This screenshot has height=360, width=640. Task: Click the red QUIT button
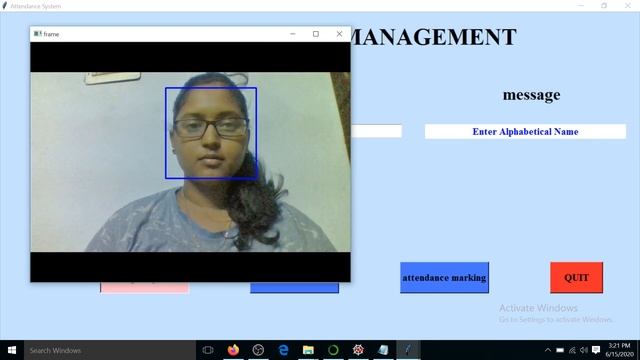(576, 278)
